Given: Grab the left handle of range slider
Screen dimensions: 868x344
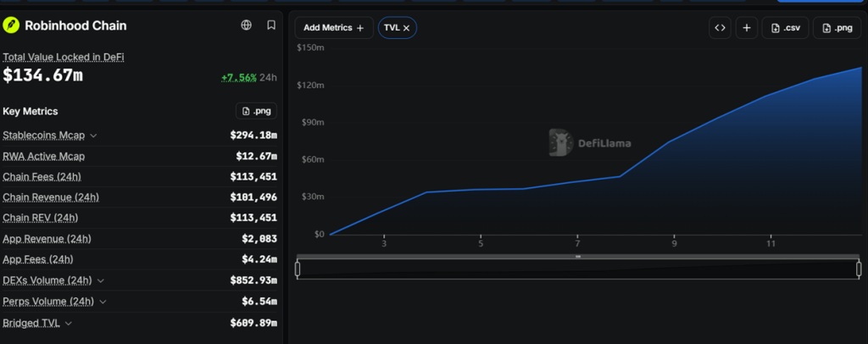Looking at the screenshot, I should pos(298,269).
